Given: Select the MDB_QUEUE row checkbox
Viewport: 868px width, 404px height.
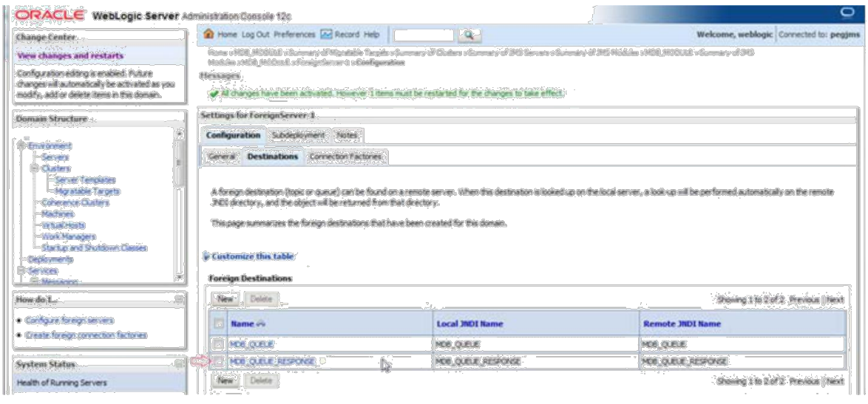Looking at the screenshot, I should tap(219, 344).
